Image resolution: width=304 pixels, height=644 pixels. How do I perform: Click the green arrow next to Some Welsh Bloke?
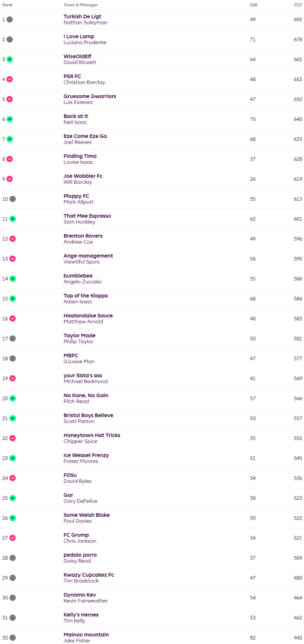[x=13, y=518]
